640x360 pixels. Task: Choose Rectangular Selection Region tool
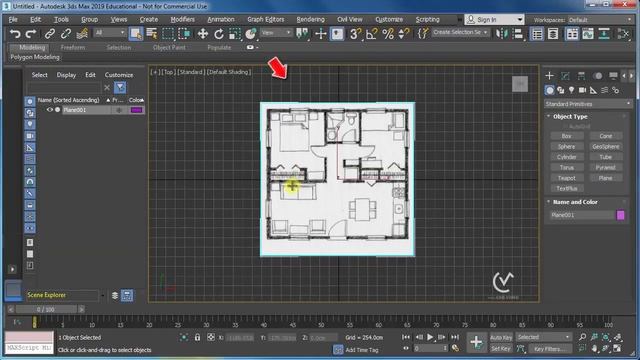[168, 33]
